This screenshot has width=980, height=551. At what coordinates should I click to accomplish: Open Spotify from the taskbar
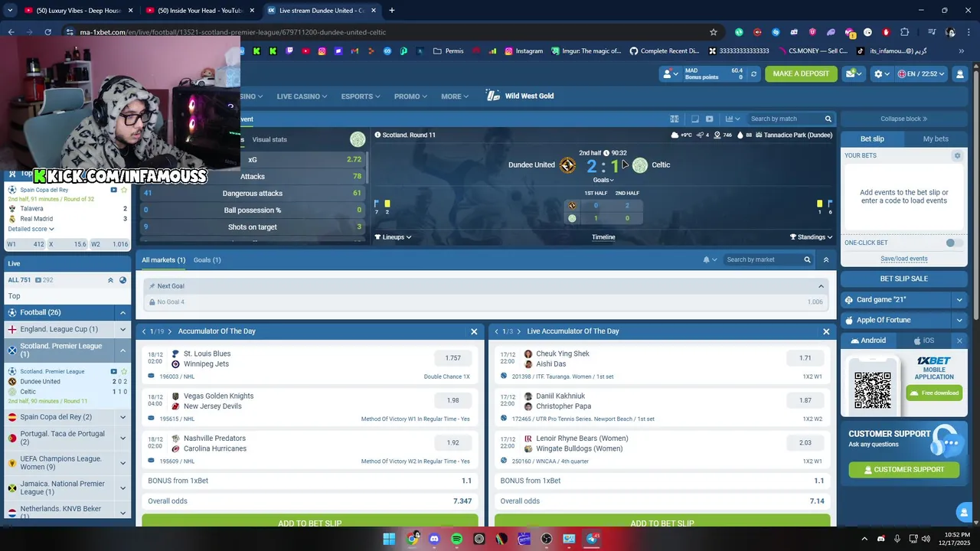tap(457, 539)
